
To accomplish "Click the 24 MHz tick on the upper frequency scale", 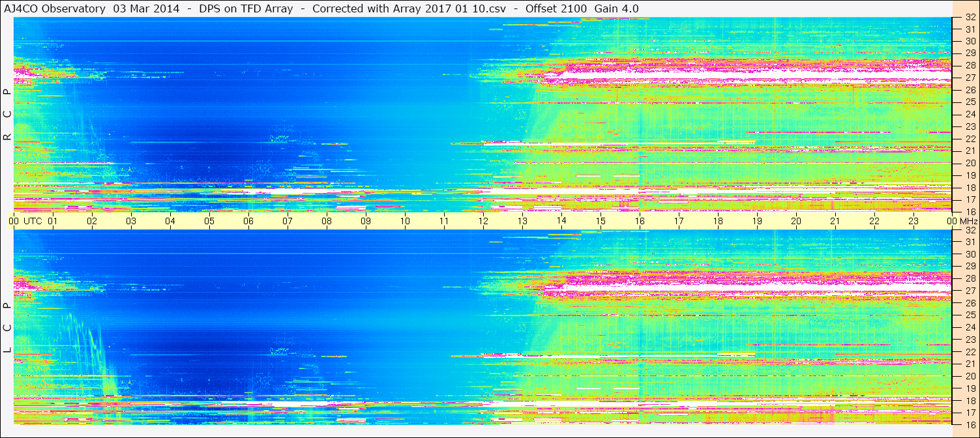I will click(970, 114).
